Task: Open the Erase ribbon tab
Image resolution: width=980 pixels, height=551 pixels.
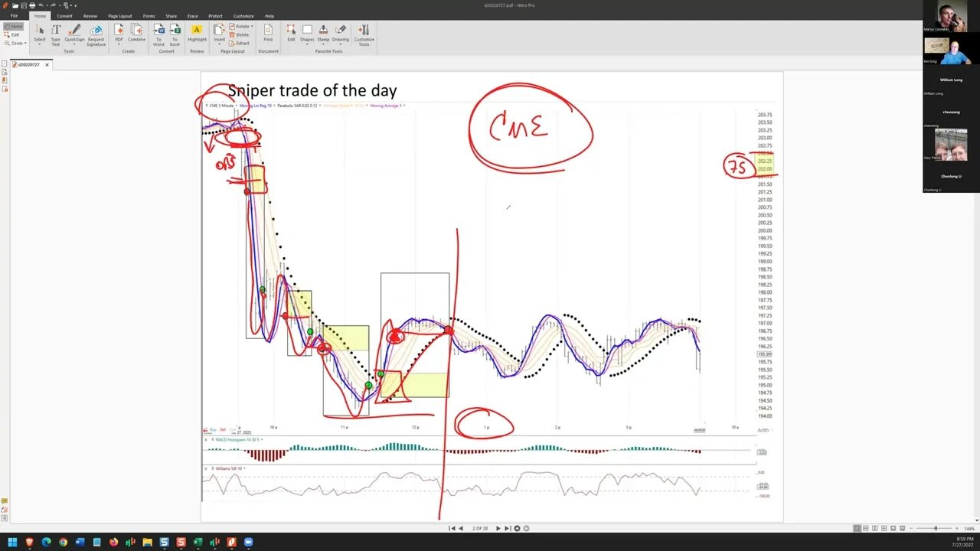Action: [192, 15]
